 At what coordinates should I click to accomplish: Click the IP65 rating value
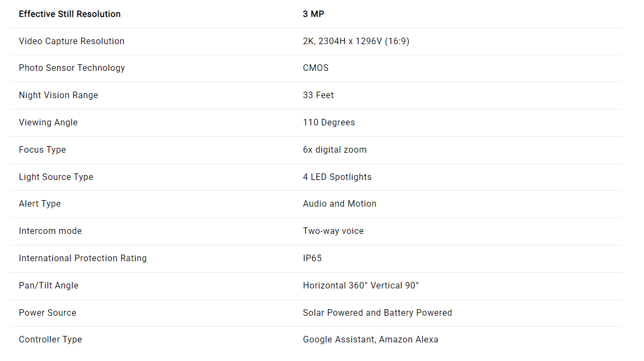(312, 258)
